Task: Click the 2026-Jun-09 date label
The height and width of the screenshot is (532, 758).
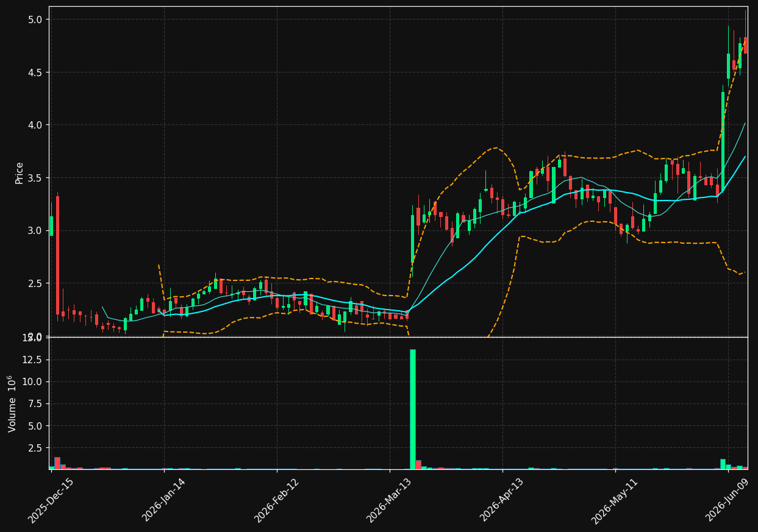Action: (x=728, y=500)
